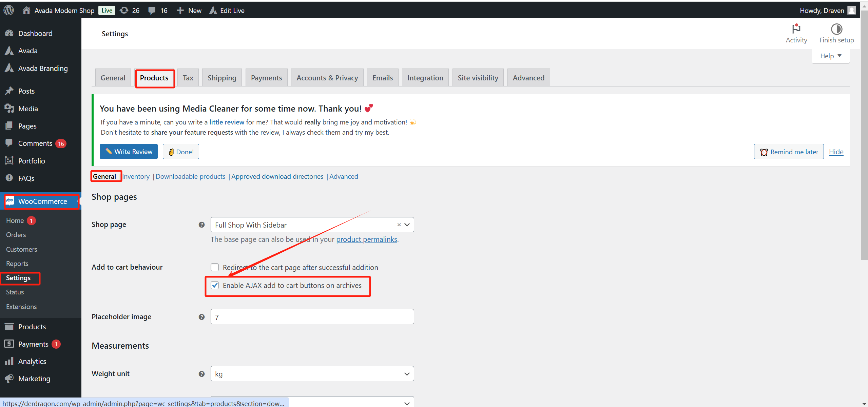Enable redirect to cart page after addition
Screen dimensions: 868x407
215,267
